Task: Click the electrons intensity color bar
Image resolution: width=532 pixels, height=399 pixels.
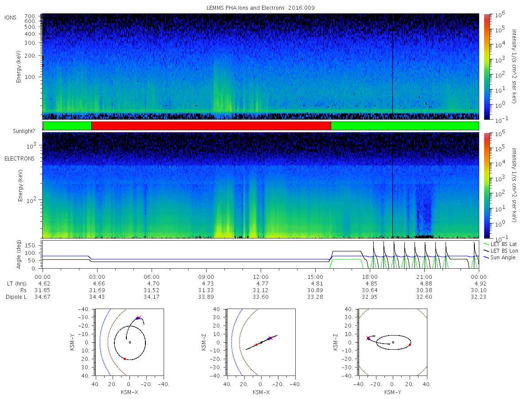Action: pyautogui.click(x=486, y=185)
